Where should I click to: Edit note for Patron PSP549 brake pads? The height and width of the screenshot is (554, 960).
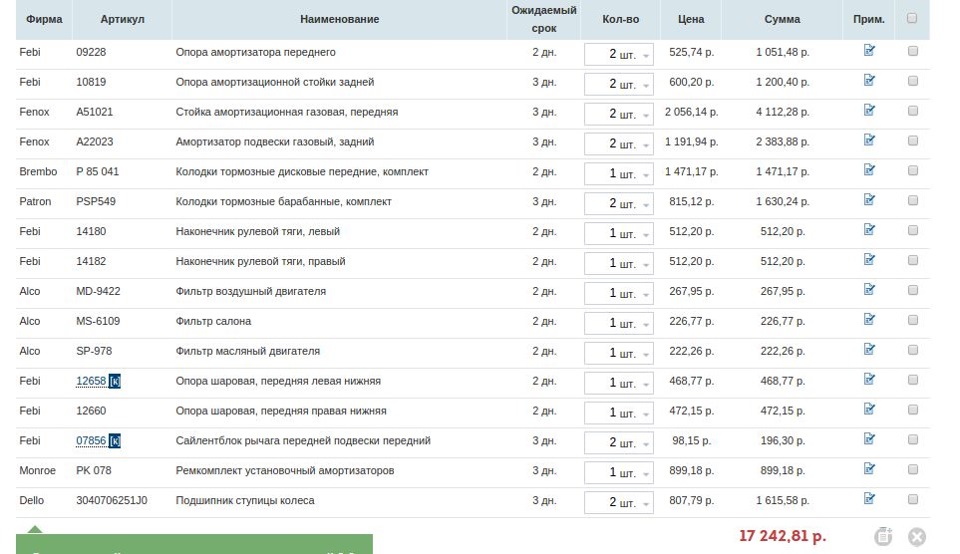869,200
